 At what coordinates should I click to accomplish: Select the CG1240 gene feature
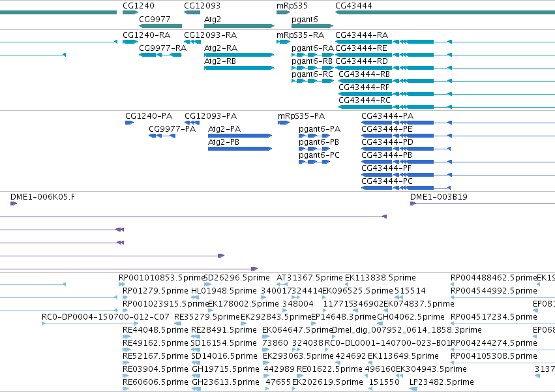click(130, 12)
